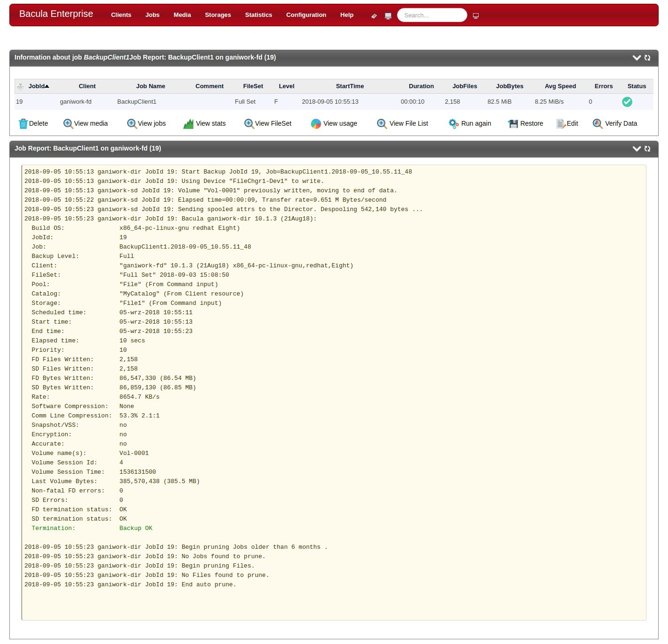Refresh the Job Report panel
This screenshot has height=644, width=668.
click(x=647, y=149)
